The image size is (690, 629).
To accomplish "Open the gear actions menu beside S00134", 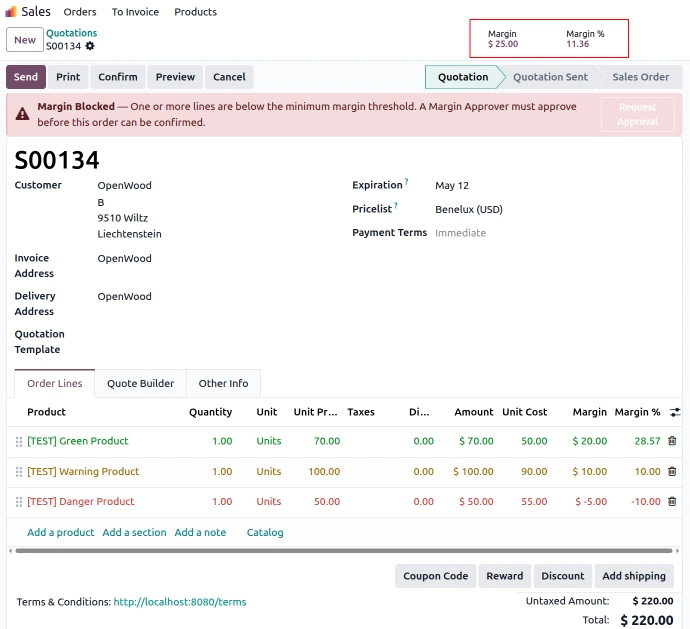I will pyautogui.click(x=90, y=46).
